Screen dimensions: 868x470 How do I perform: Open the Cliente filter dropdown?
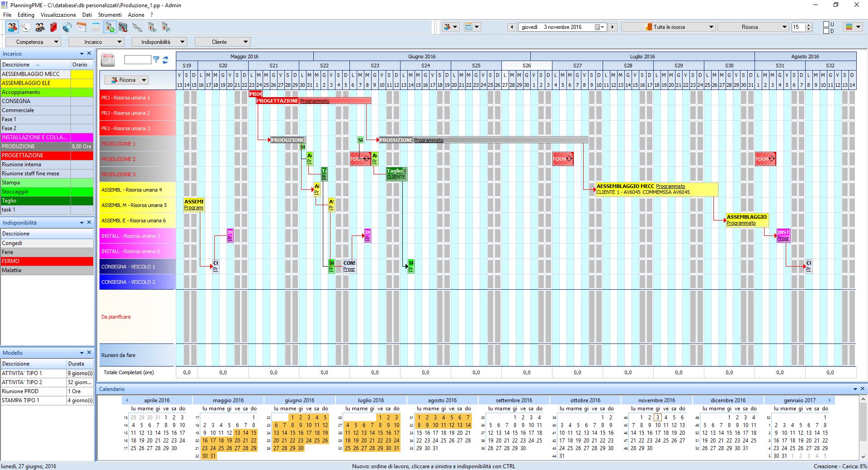pos(222,42)
